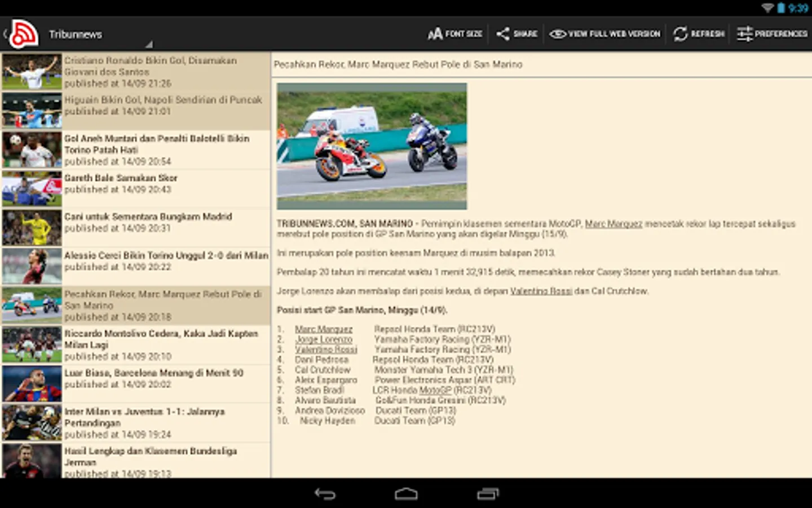Click Jorge Lorenzo link in grid list
Screen dimensions: 812x508
click(x=324, y=339)
